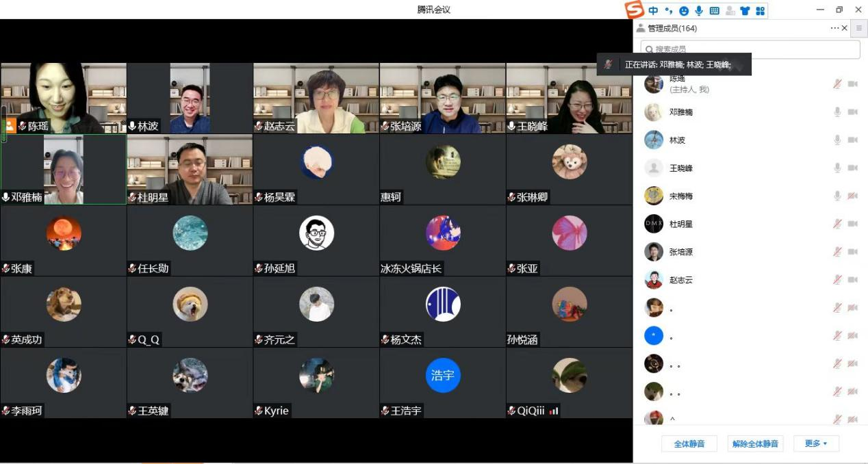
Task: Open the 更多 dropdown button
Action: click(x=816, y=443)
